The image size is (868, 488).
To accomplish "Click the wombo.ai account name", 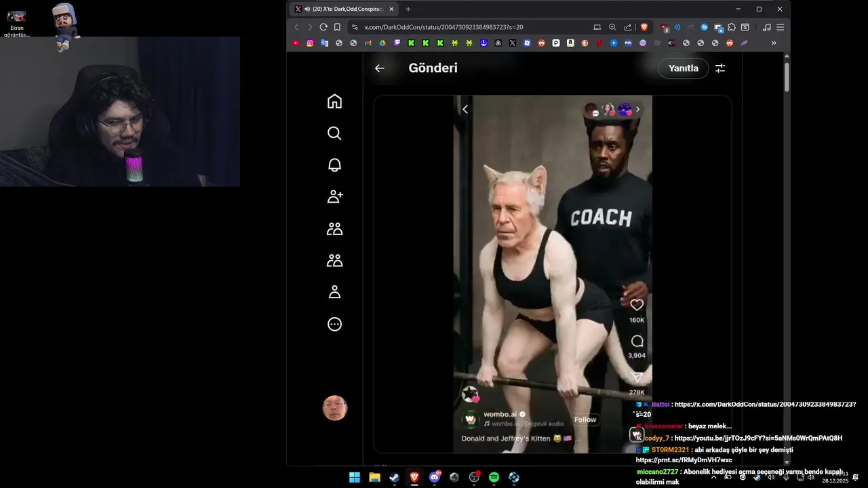I will pos(500,414).
